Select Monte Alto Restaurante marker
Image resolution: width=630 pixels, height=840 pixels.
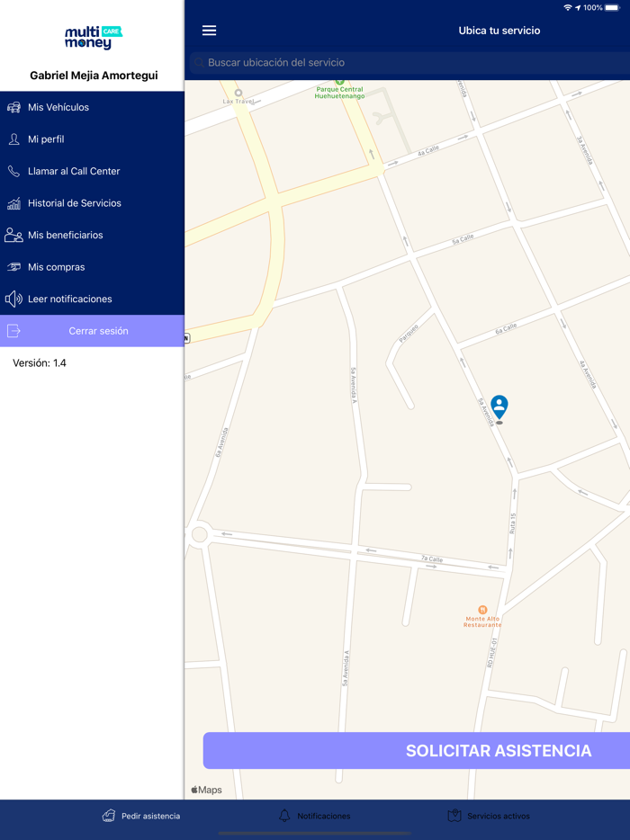click(x=482, y=610)
